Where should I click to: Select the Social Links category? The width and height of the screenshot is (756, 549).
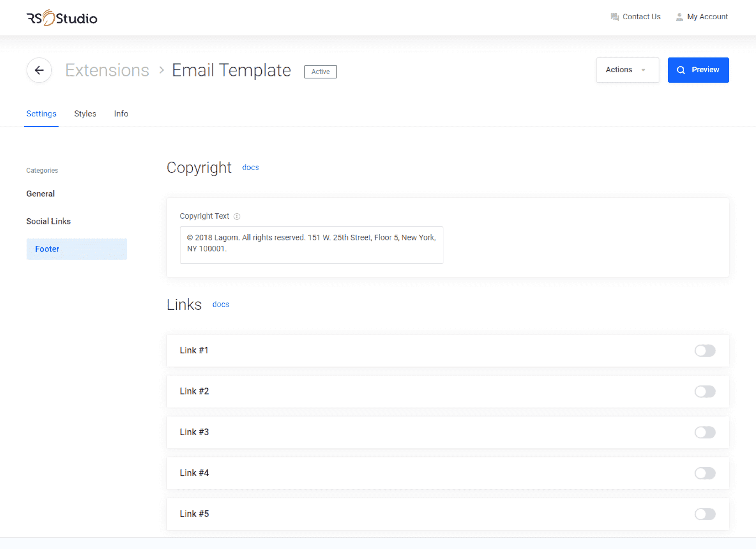coord(48,221)
